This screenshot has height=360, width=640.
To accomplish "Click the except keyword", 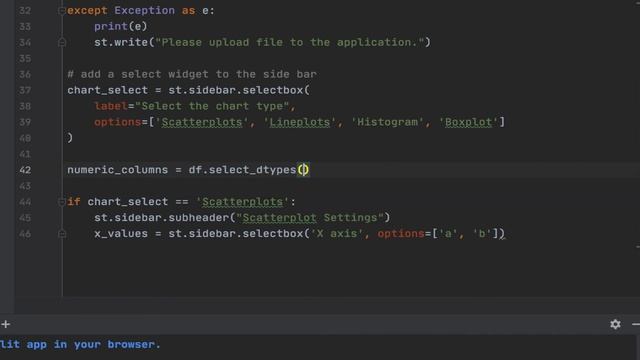I will tap(87, 11).
